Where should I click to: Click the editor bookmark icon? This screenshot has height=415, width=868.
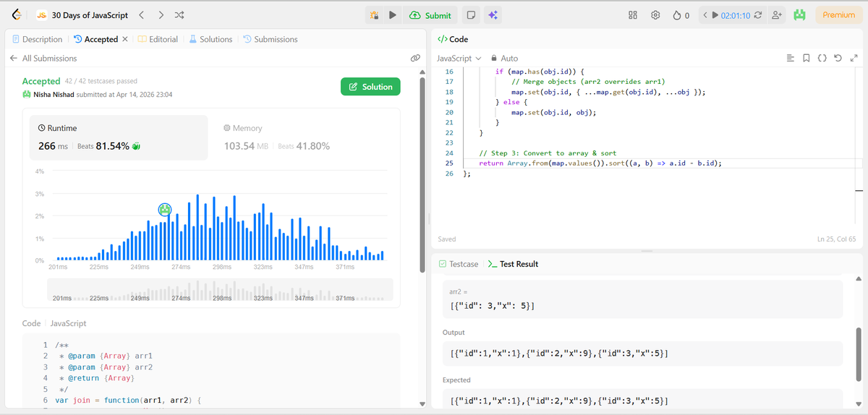click(x=806, y=58)
